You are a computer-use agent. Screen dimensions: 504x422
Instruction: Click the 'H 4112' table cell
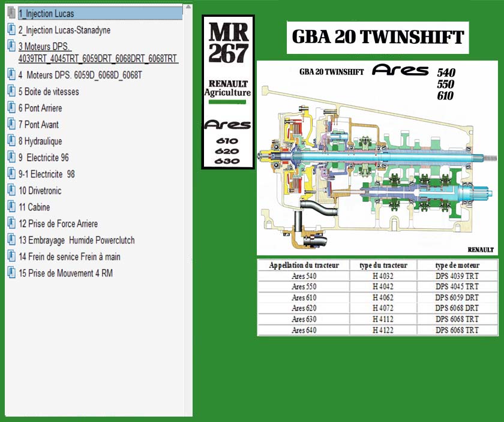click(383, 319)
